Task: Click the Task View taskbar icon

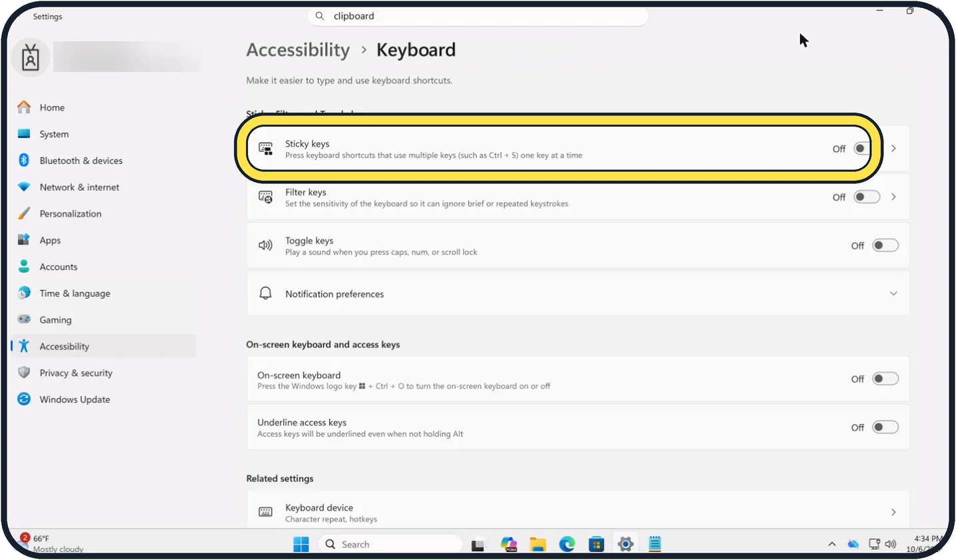Action: pyautogui.click(x=477, y=545)
